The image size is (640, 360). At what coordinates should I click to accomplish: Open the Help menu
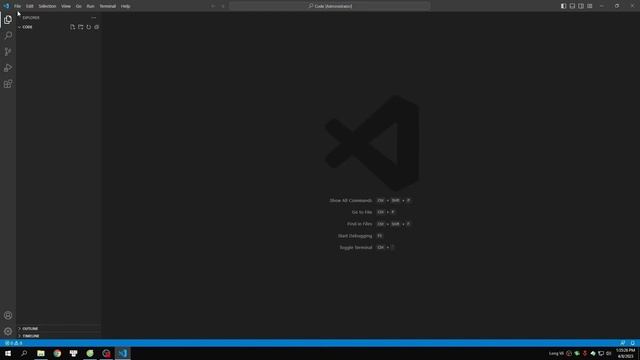125,6
